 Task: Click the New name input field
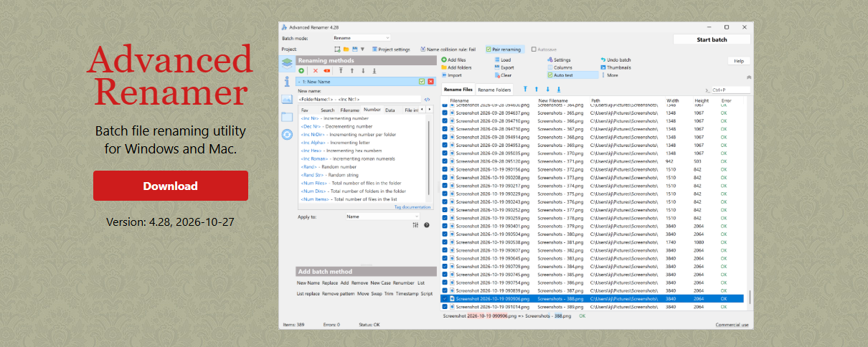359,99
